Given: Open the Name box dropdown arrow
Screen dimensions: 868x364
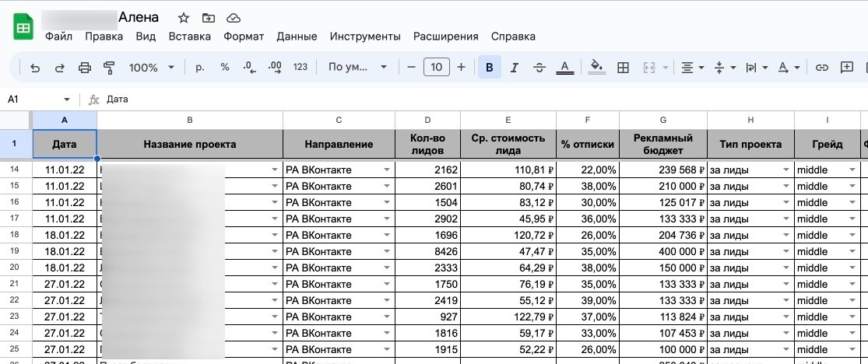Looking at the screenshot, I should (67, 100).
